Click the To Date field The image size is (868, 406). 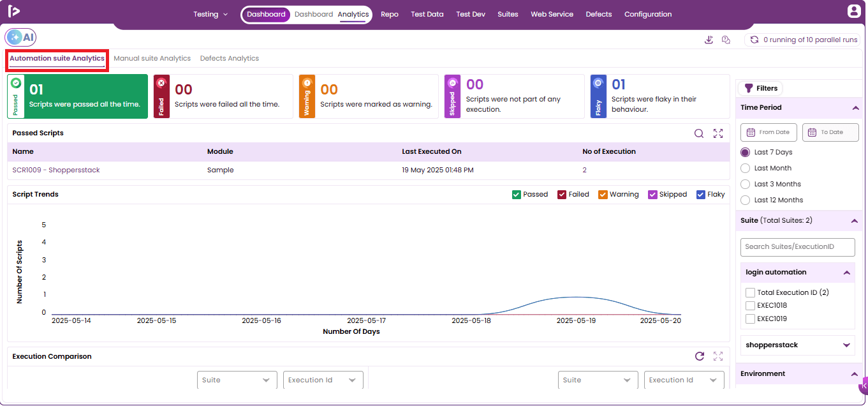pyautogui.click(x=830, y=132)
